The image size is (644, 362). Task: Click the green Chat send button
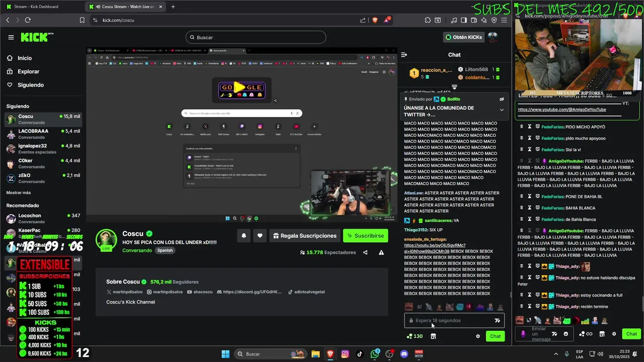point(496,336)
